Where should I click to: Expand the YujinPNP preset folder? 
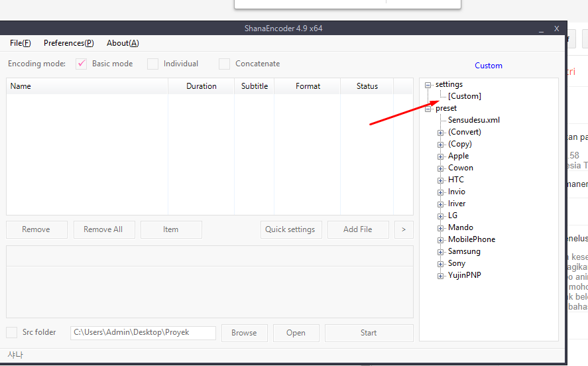point(440,276)
